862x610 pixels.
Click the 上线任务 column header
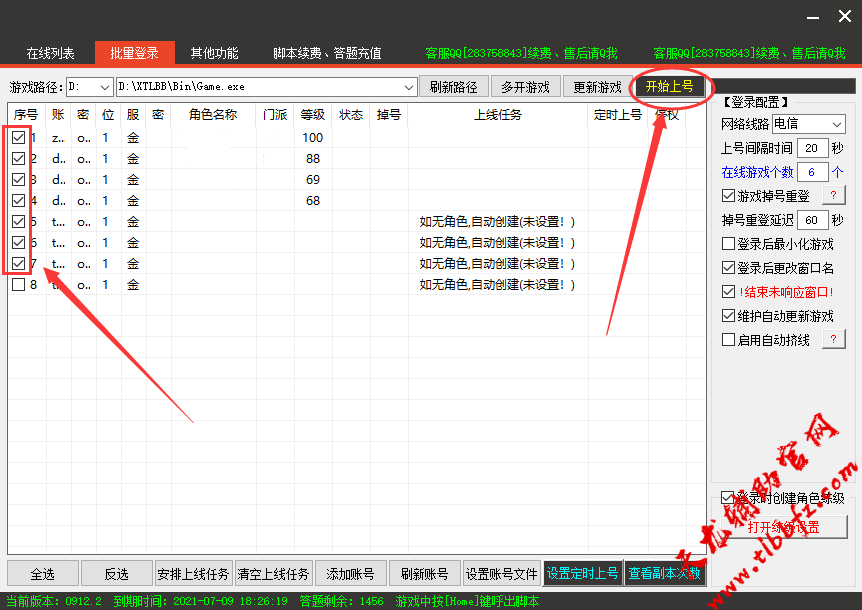498,114
